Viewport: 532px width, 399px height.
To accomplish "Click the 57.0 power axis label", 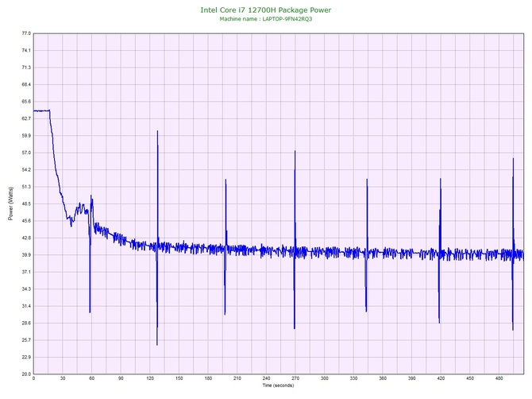I will tap(26, 153).
